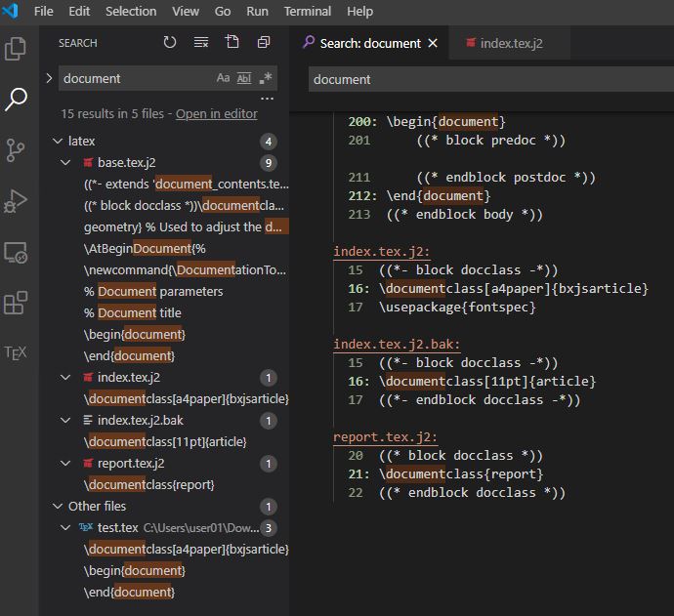This screenshot has width=674, height=616.
Task: Click the base.tex.j2 result count badge 9
Action: (269, 163)
